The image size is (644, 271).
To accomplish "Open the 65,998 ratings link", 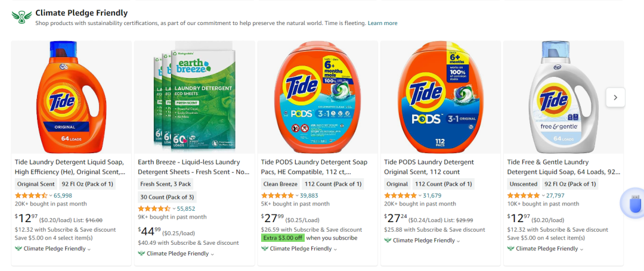I will (x=63, y=195).
